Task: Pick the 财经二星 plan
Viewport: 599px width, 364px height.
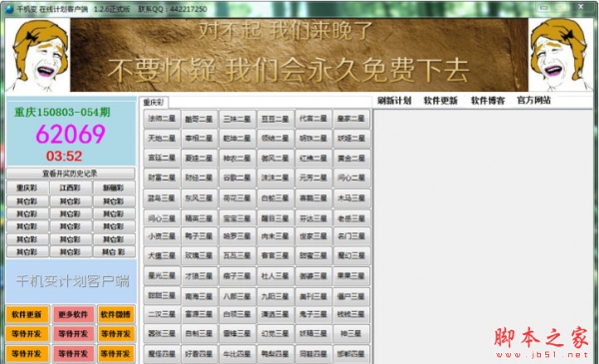Action: (x=199, y=178)
